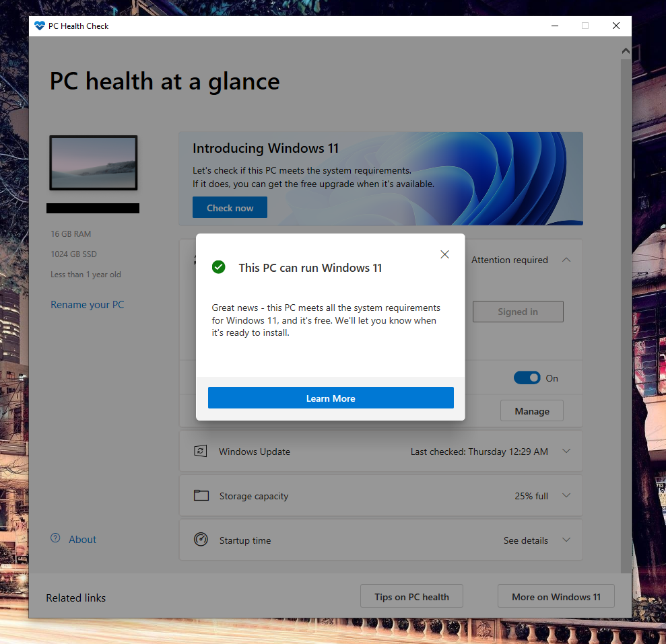Image resolution: width=666 pixels, height=644 pixels.
Task: Click Less than 1 year old text
Action: tap(86, 275)
